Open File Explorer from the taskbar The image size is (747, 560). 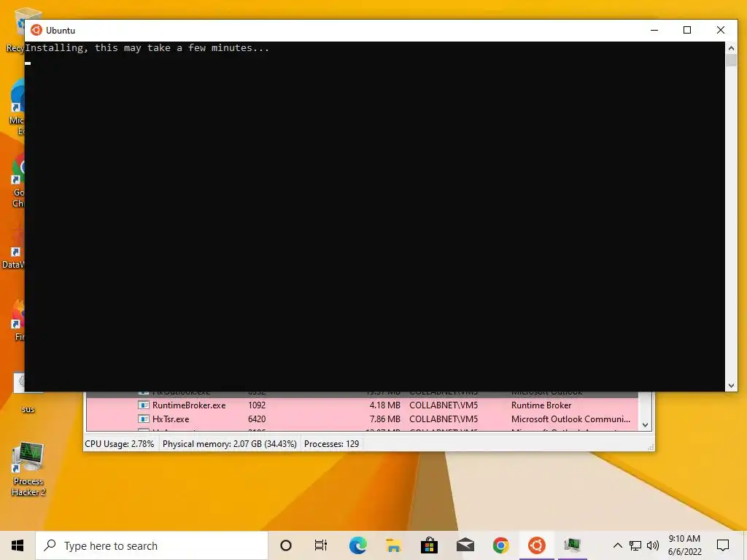click(x=393, y=545)
